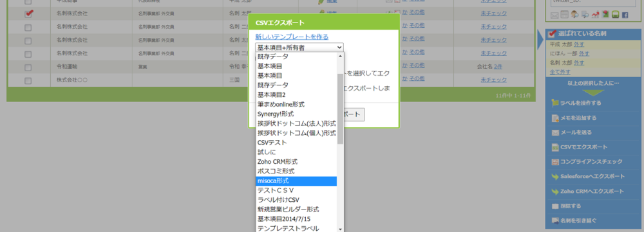The height and width of the screenshot is (232, 644).
Task: Click Salesforceへエクスポート arrow icon
Action: [x=555, y=177]
